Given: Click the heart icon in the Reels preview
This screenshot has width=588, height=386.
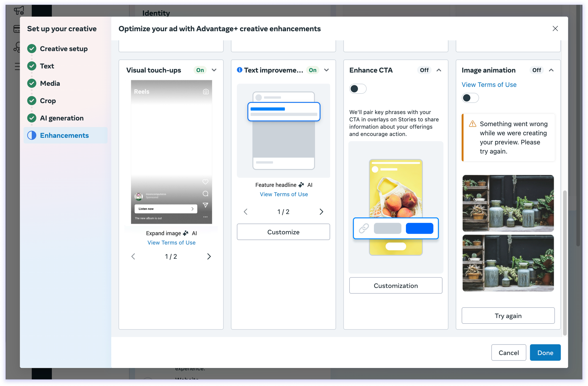Looking at the screenshot, I should click(x=205, y=182).
